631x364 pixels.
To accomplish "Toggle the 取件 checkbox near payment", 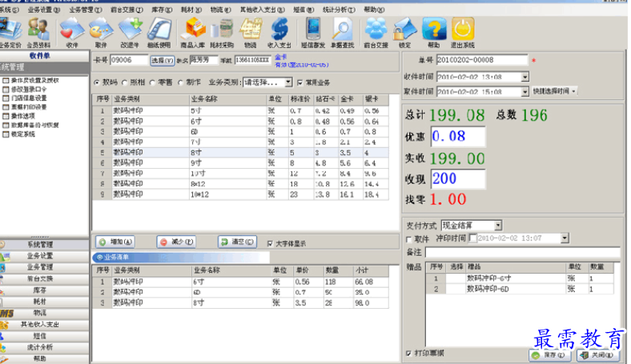I will coord(409,239).
